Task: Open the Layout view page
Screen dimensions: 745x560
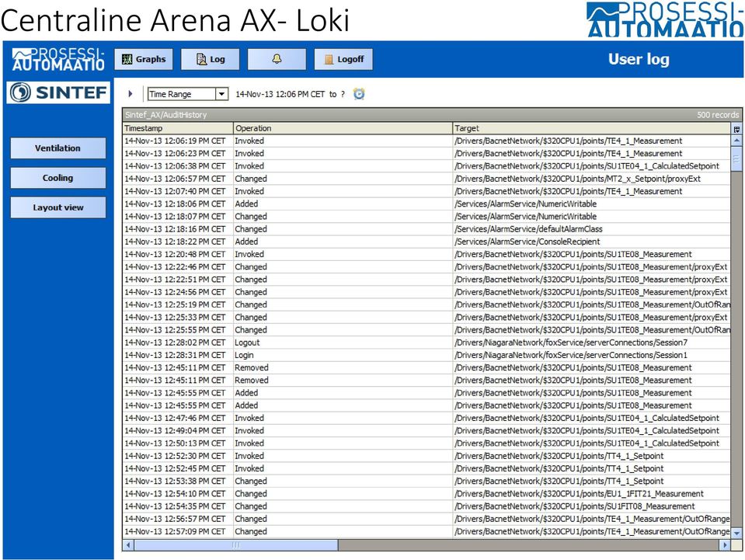Action: coord(58,207)
